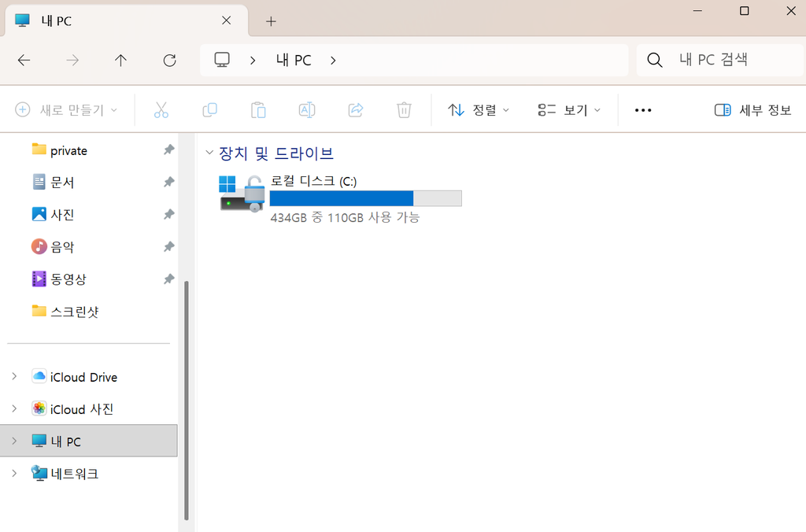806x532 pixels.
Task: Minimize the File Explorer window
Action: (x=697, y=11)
